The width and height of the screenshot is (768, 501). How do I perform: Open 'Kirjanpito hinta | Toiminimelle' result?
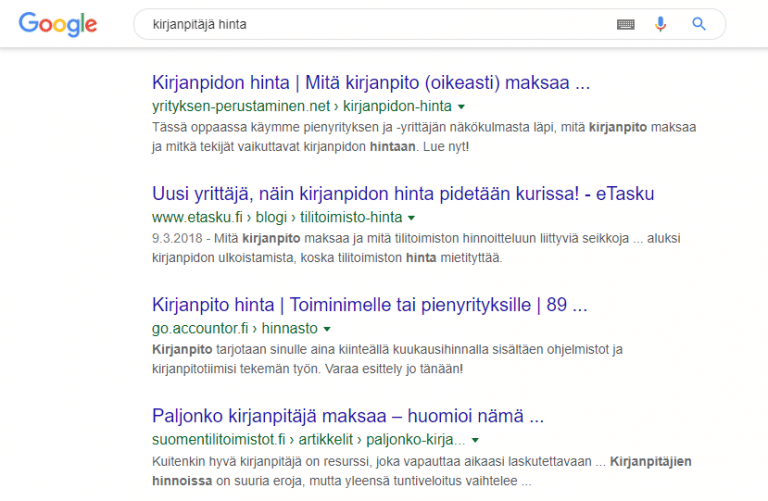[369, 305]
